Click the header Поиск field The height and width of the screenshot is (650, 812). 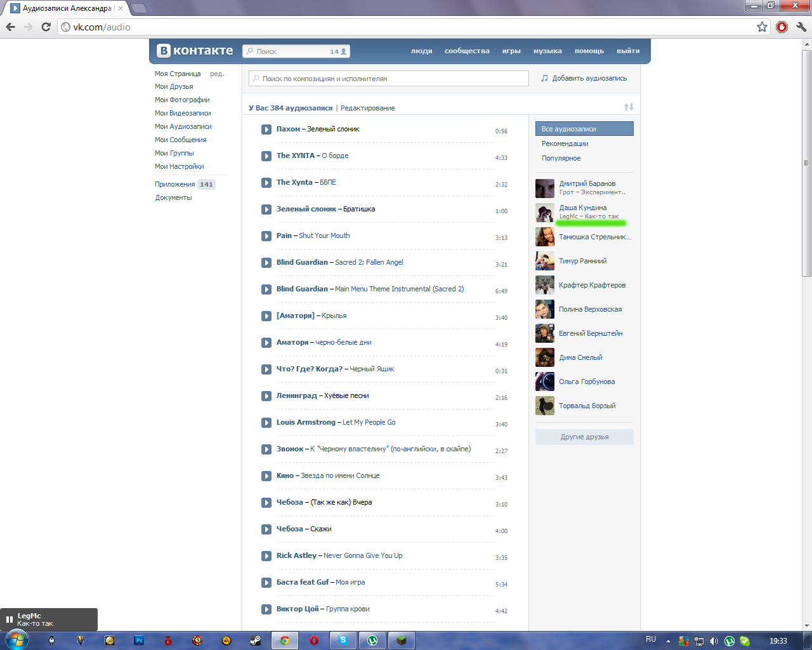(x=296, y=51)
